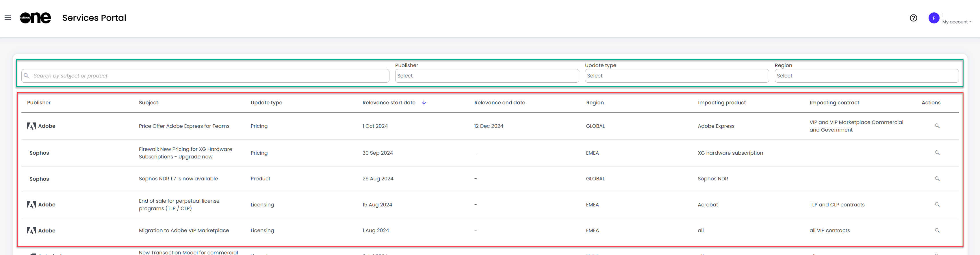Viewport: 980px width, 255px height.
Task: Click the Subject column header
Action: (x=149, y=103)
